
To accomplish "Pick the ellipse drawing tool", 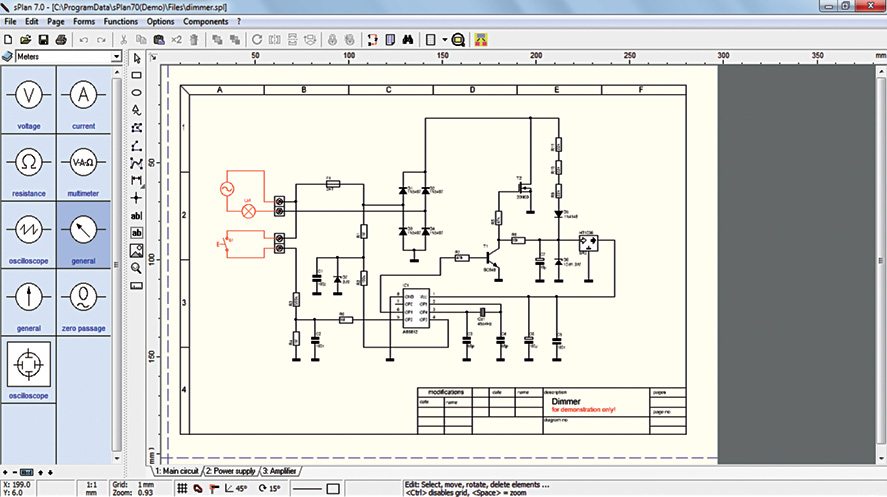I will coord(137,92).
